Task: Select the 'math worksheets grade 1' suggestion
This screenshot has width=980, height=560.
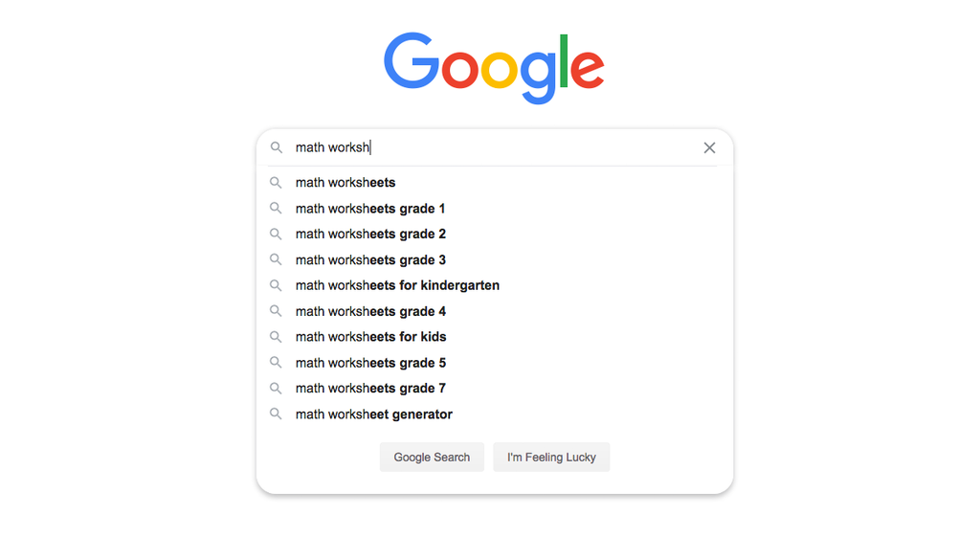Action: [x=369, y=208]
